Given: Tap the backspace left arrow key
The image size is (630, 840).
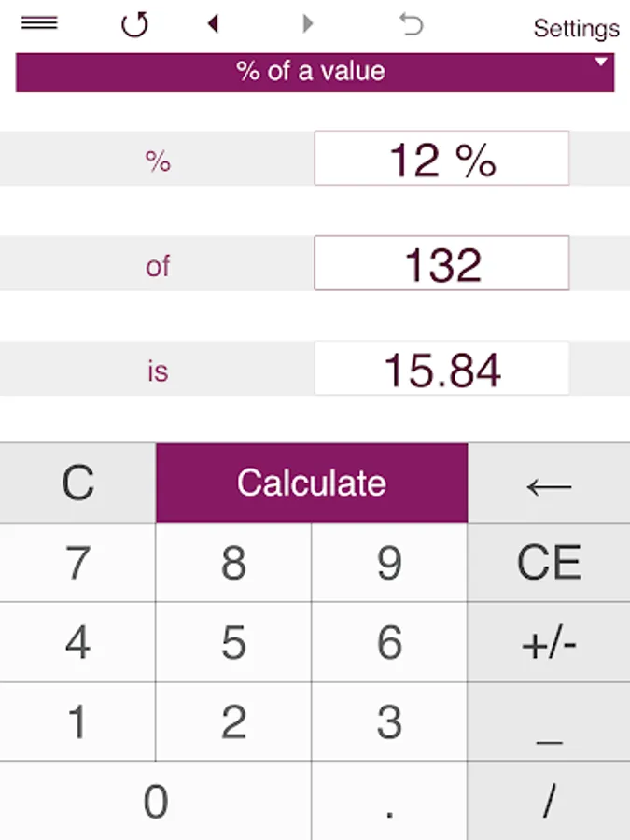Looking at the screenshot, I should point(549,483).
